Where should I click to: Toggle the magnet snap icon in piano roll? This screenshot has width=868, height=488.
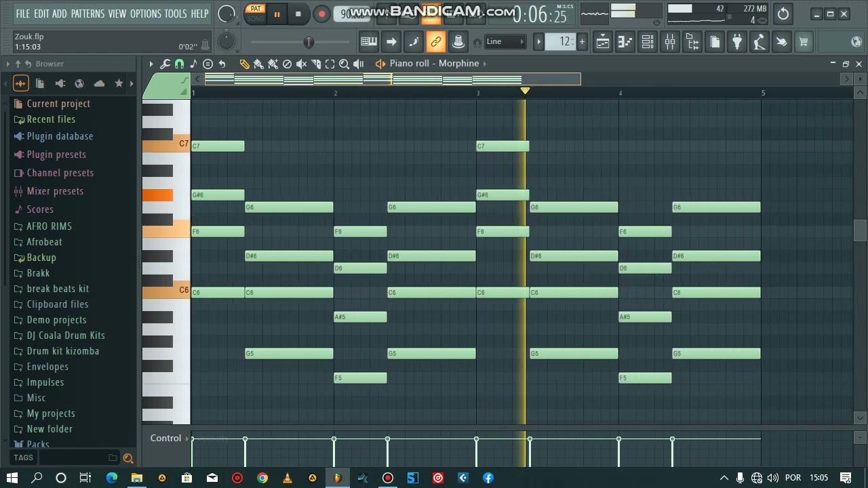[x=179, y=64]
